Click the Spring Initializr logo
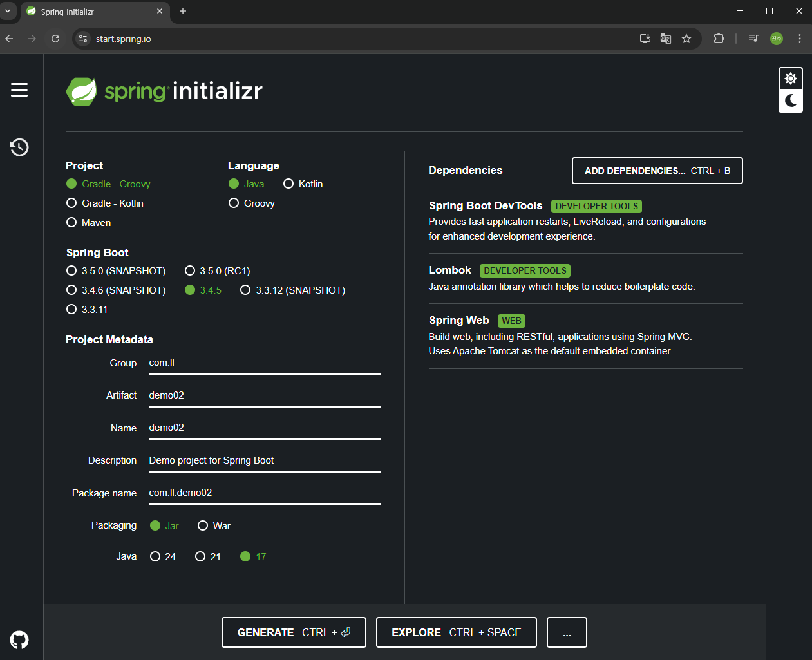This screenshot has height=660, width=812. 164,91
